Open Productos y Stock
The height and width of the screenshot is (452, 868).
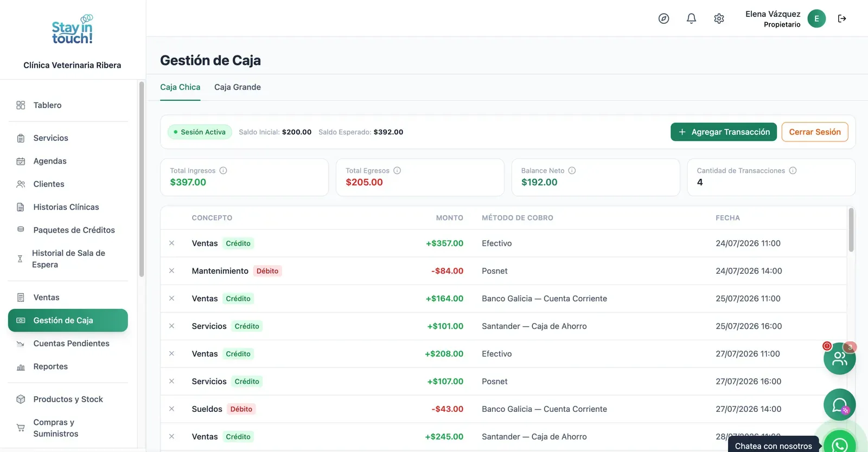(68, 399)
